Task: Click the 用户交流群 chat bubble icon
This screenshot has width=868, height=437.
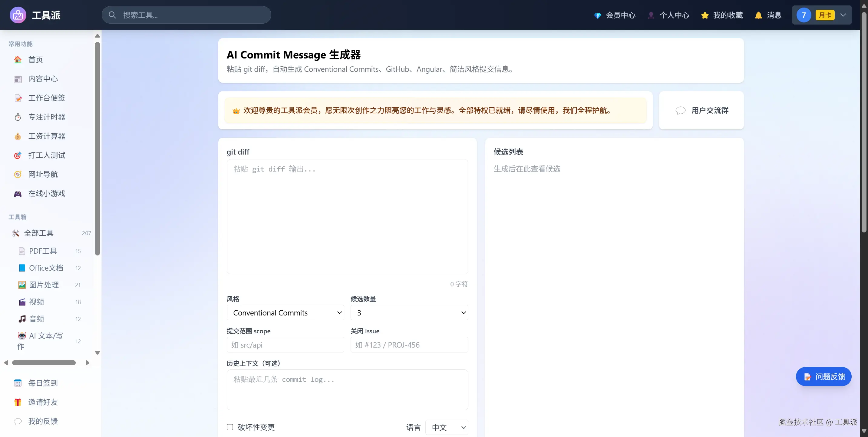Action: (680, 110)
